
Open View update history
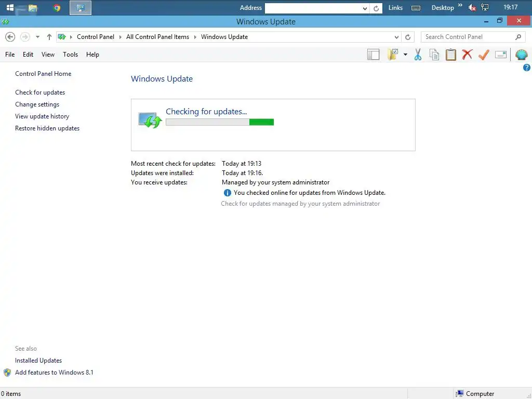pyautogui.click(x=42, y=116)
